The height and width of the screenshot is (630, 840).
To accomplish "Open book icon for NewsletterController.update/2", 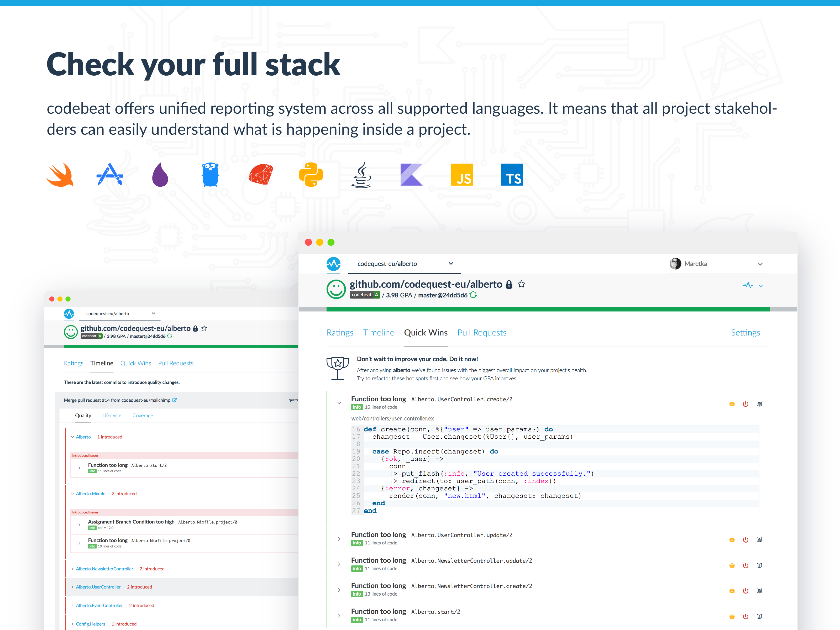I will (759, 565).
